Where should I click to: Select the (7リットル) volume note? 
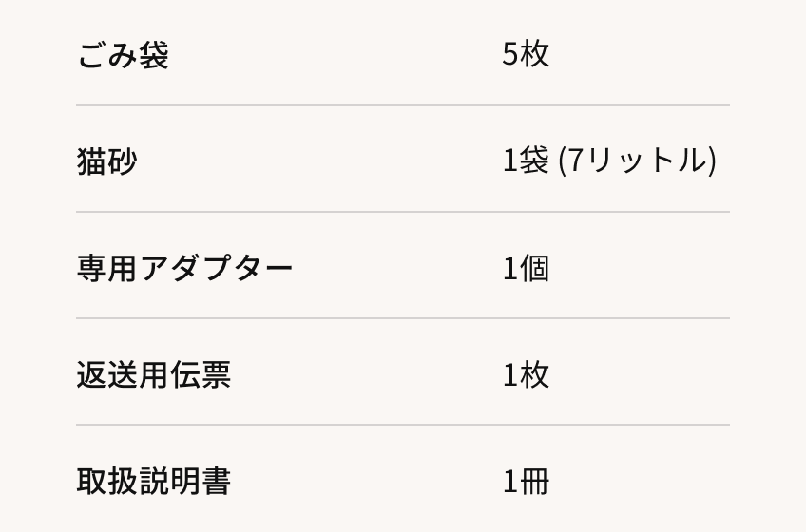[x=637, y=161]
